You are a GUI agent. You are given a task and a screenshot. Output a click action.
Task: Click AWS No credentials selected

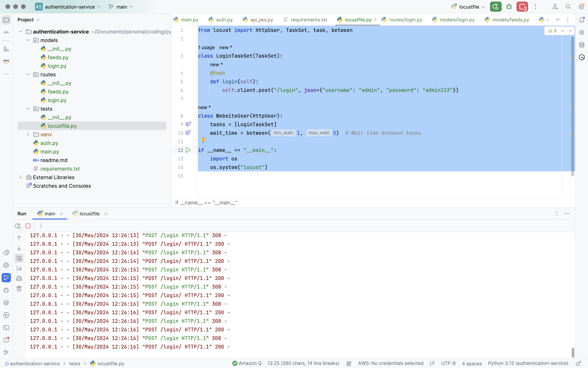[391, 363]
